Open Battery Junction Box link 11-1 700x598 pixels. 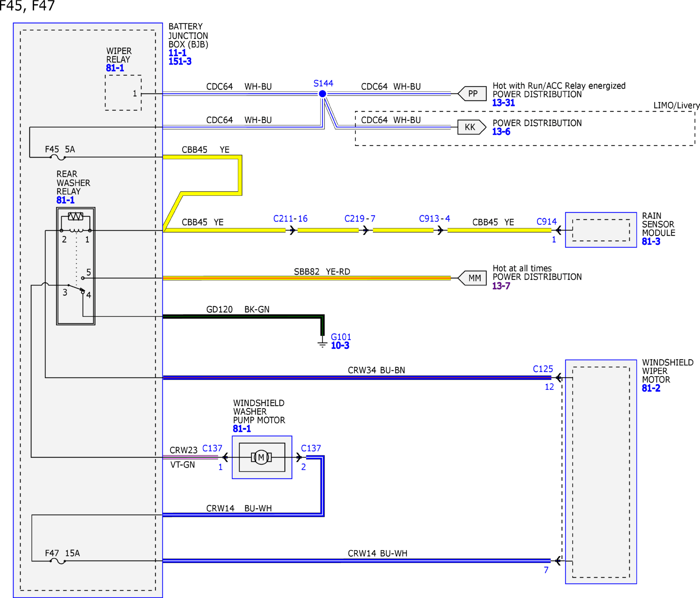click(x=177, y=53)
